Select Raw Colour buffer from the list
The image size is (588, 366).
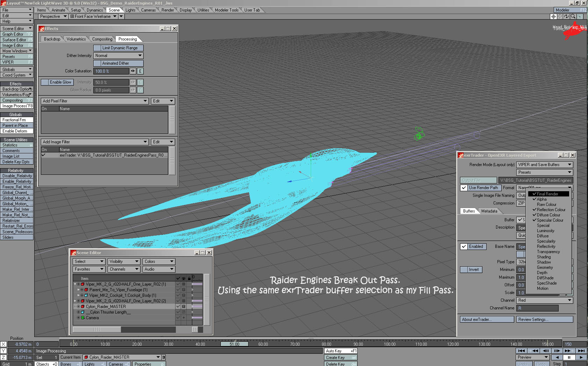546,204
